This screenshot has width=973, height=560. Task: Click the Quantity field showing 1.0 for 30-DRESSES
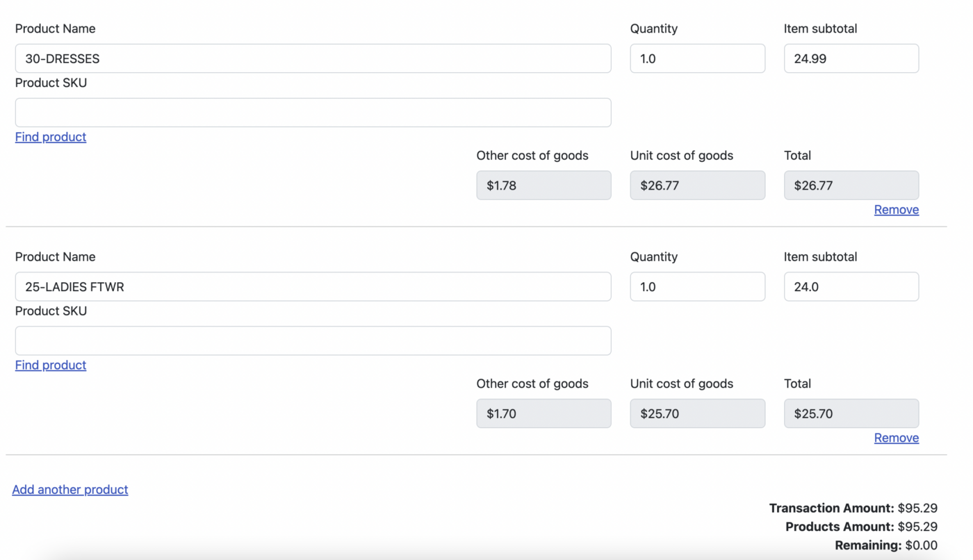pyautogui.click(x=697, y=58)
